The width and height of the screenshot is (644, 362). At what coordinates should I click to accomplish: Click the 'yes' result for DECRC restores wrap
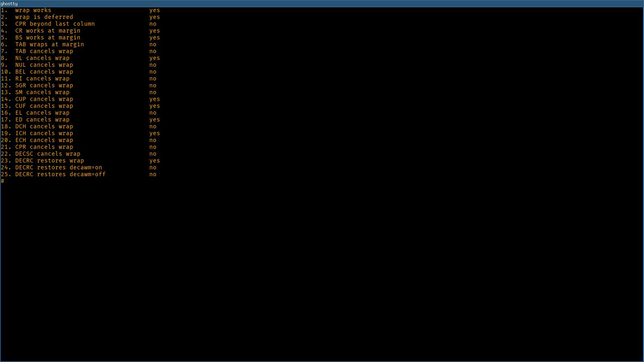pos(155,161)
